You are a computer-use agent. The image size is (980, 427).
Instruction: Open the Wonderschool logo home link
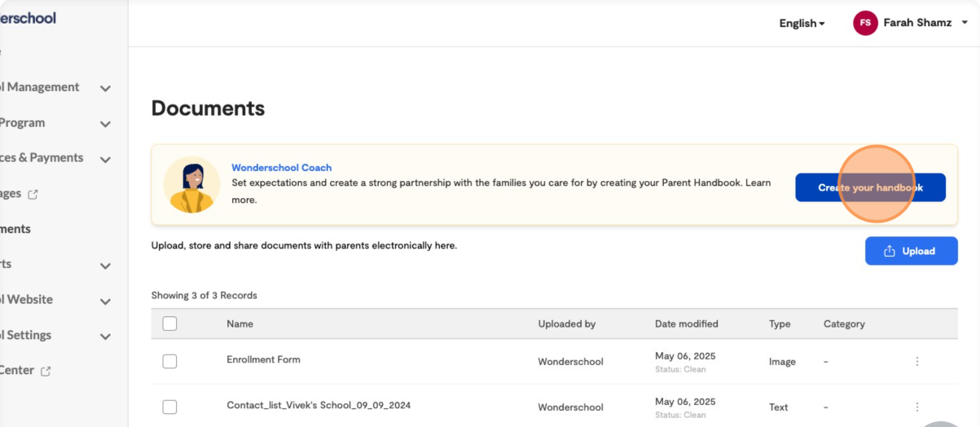point(28,18)
